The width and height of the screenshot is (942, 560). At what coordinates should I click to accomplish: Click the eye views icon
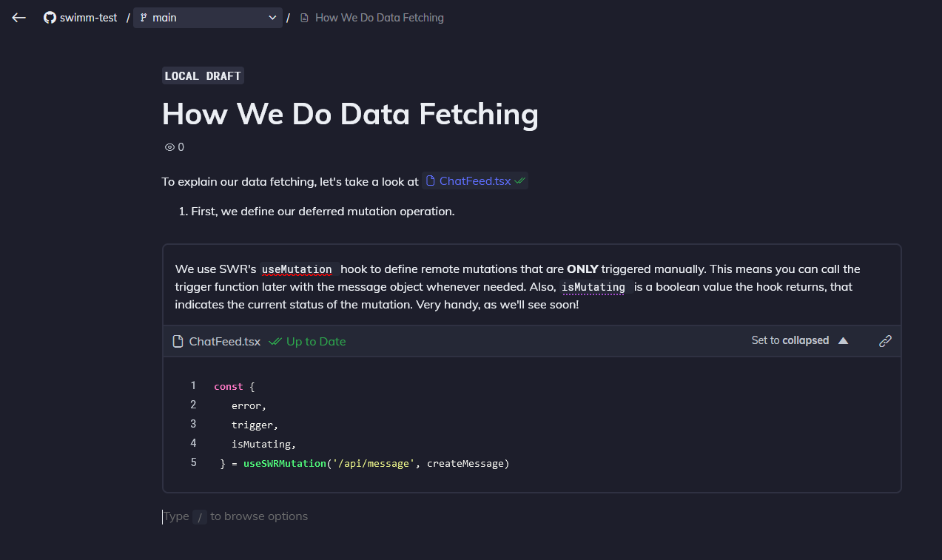coord(169,147)
